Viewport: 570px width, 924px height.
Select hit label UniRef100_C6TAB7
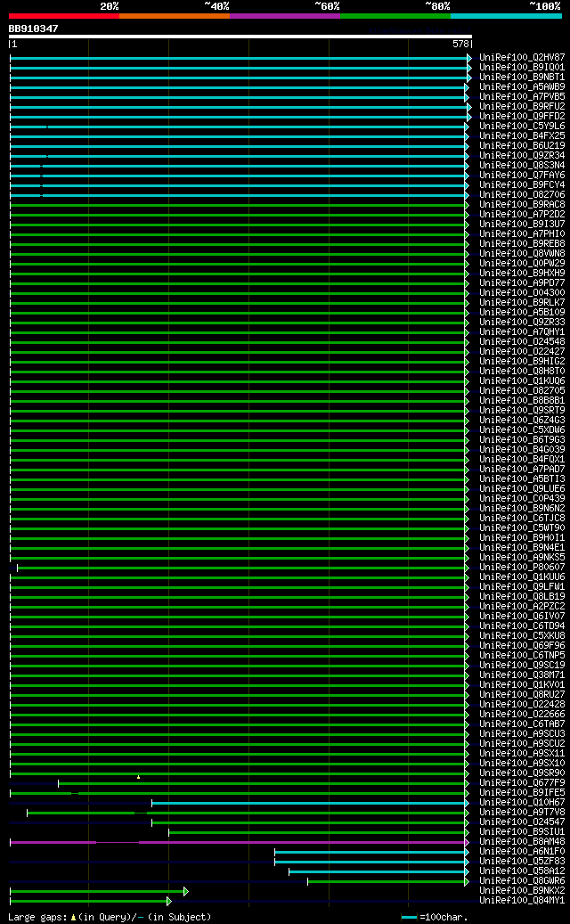point(522,724)
